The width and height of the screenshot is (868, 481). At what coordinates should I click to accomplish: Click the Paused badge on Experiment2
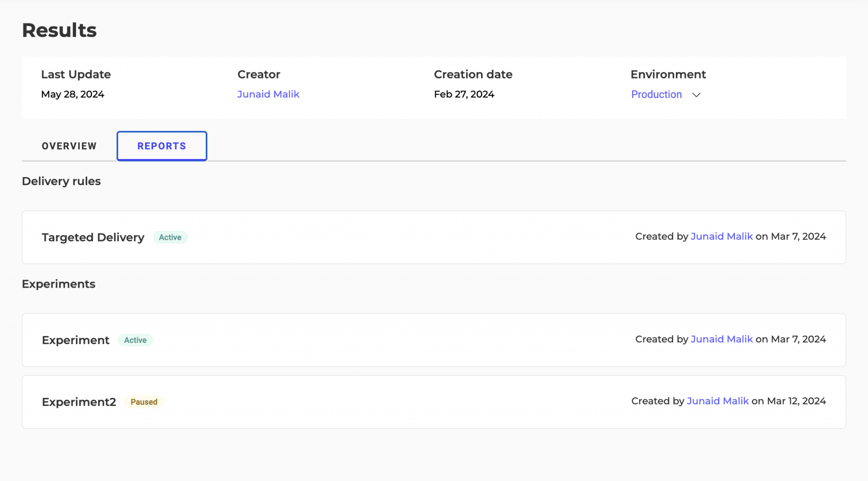pos(144,402)
